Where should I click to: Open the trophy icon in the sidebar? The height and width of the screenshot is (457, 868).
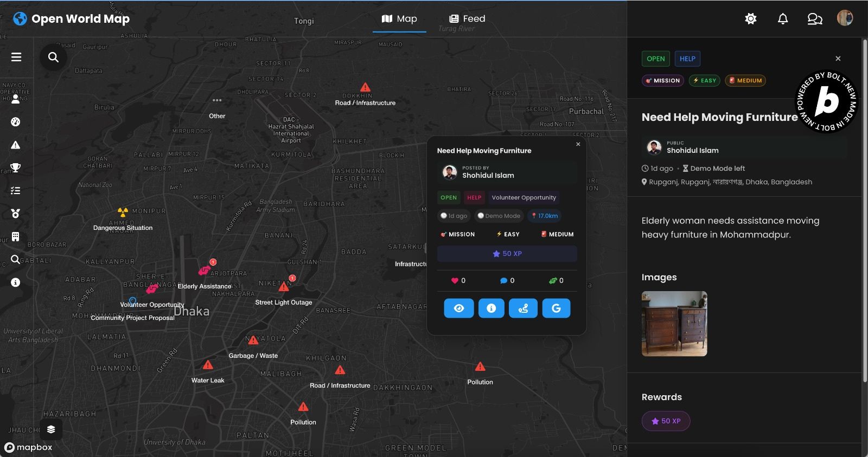pyautogui.click(x=16, y=168)
